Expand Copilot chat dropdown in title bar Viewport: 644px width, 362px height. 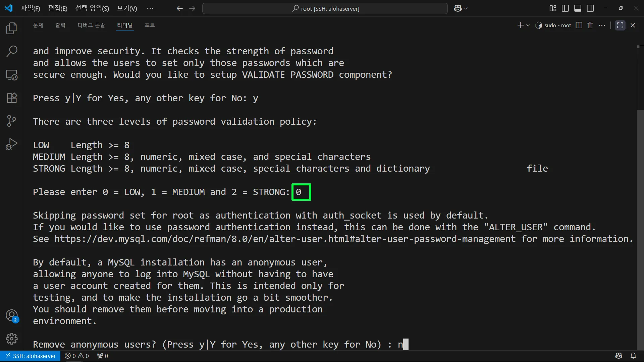click(466, 8)
